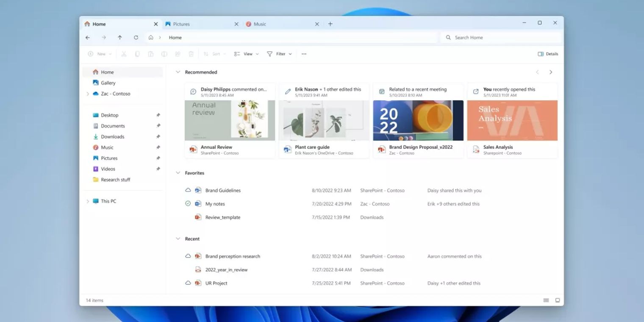644x322 pixels.
Task: Add a new tab
Action: (x=330, y=24)
